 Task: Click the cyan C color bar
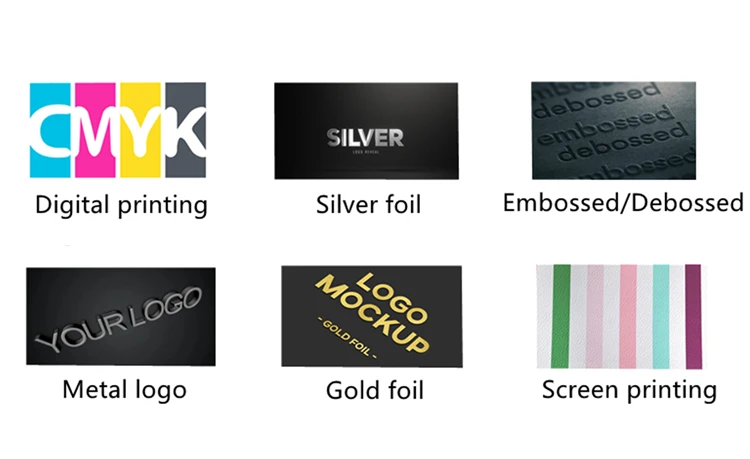click(x=50, y=130)
